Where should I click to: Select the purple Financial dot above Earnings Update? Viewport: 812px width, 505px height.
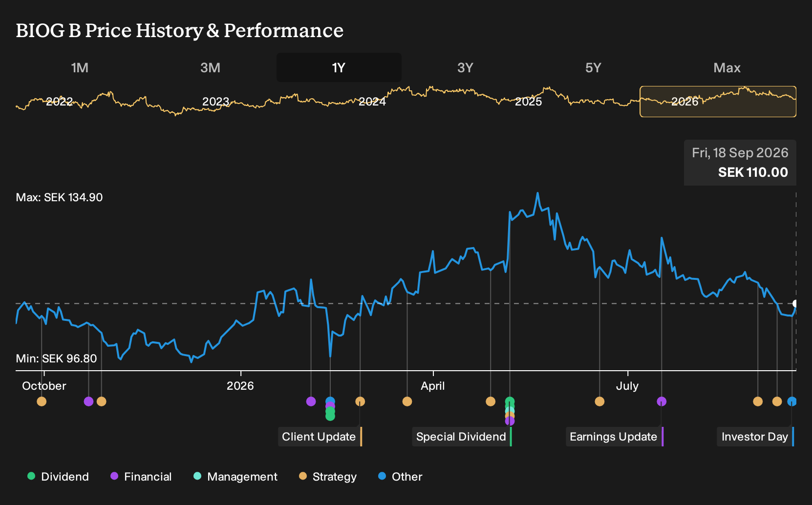pyautogui.click(x=662, y=401)
